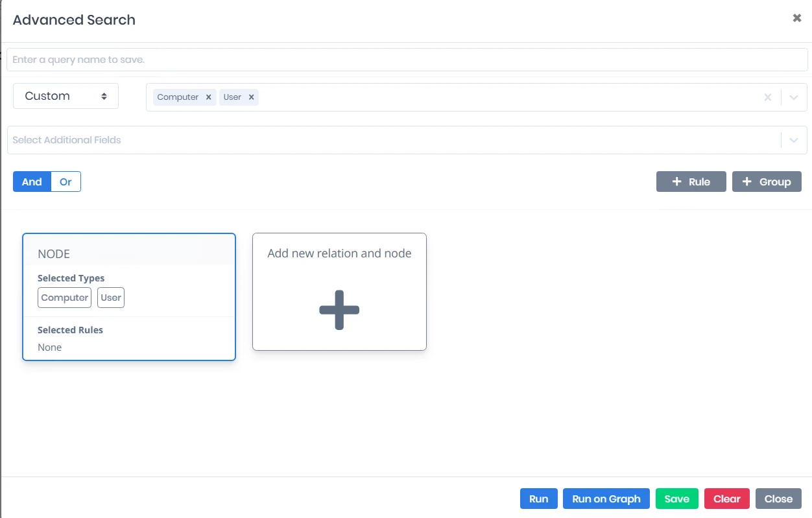Click 'Add new relation and node' text
This screenshot has height=518, width=812.
(339, 253)
